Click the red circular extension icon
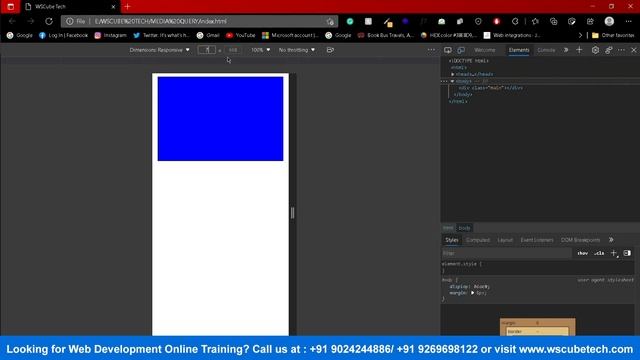Viewport: 640px width, 360px height. pyautogui.click(x=497, y=21)
